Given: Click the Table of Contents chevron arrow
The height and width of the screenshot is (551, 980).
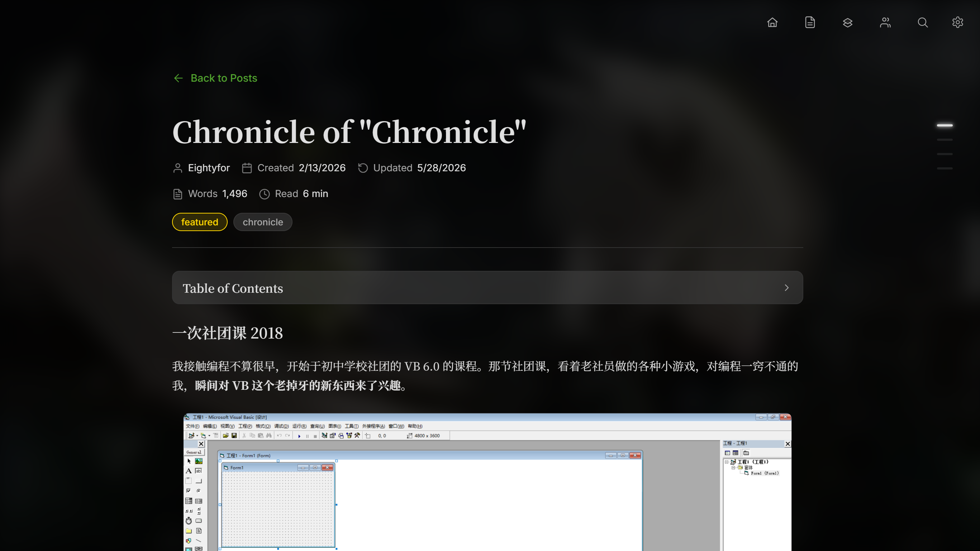Looking at the screenshot, I should pyautogui.click(x=786, y=288).
